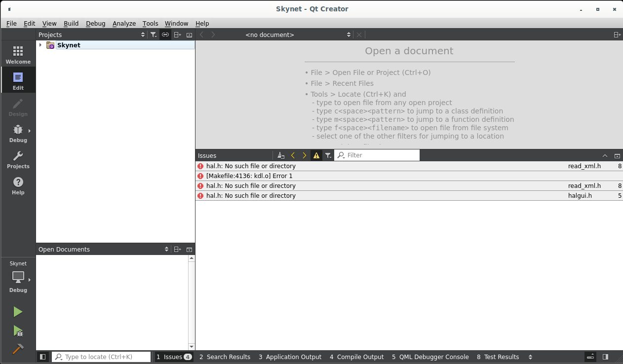The width and height of the screenshot is (623, 364).
Task: Show the Compile Output pane
Action: point(356,357)
